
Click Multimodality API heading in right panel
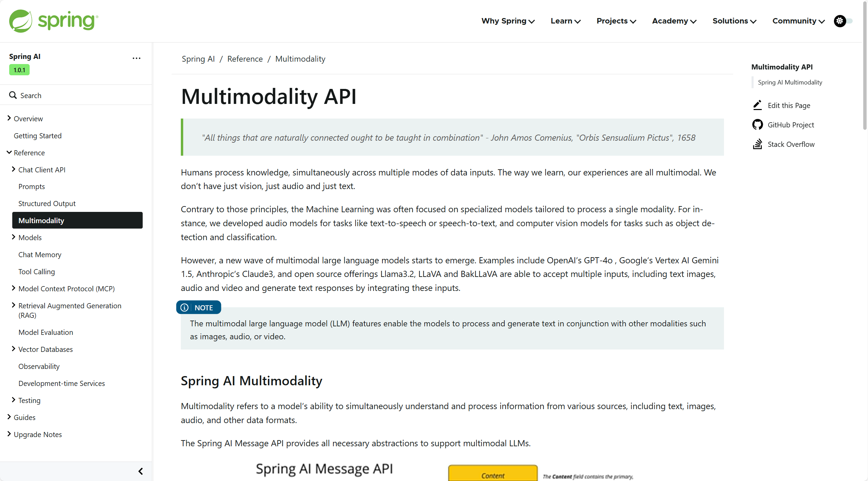coord(782,67)
